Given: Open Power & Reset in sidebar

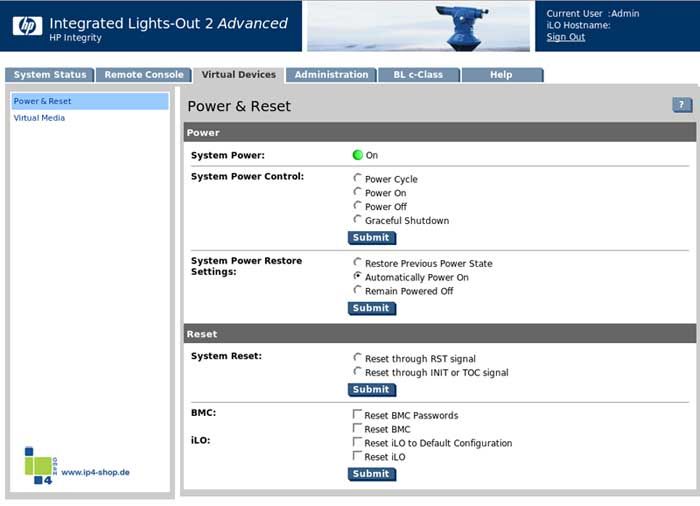Looking at the screenshot, I should click(x=90, y=101).
